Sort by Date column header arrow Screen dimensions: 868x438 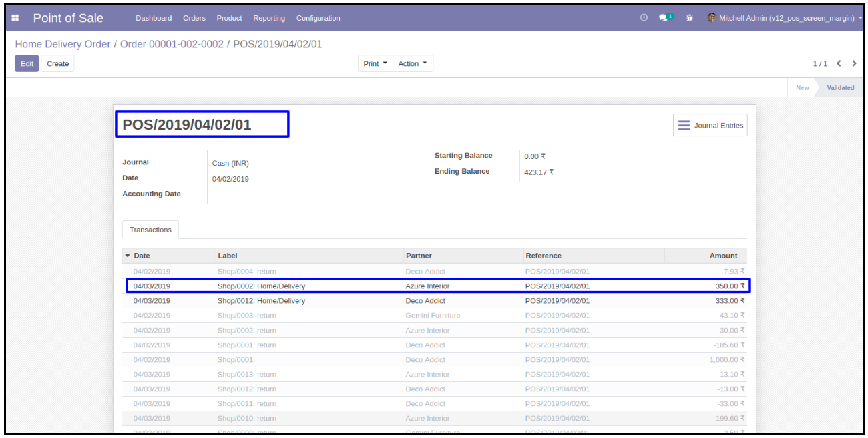point(128,256)
